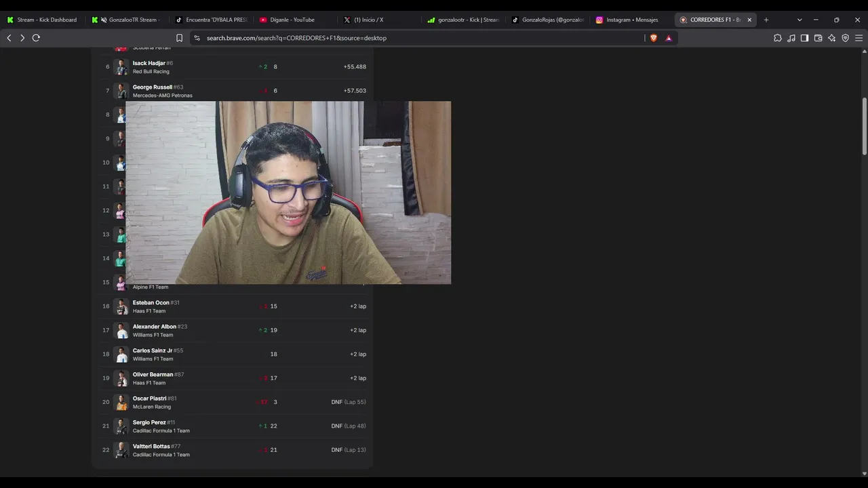Open Isack Hadjar driver name
The image size is (868, 488).
pyautogui.click(x=149, y=63)
